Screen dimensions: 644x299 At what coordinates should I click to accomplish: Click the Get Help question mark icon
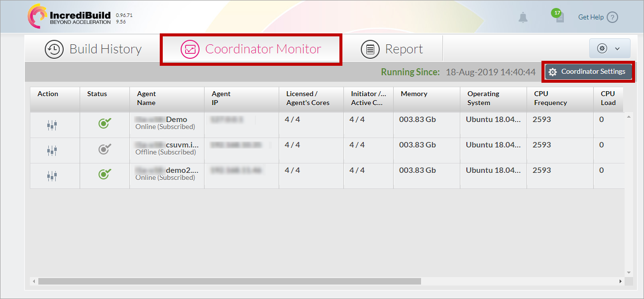613,17
